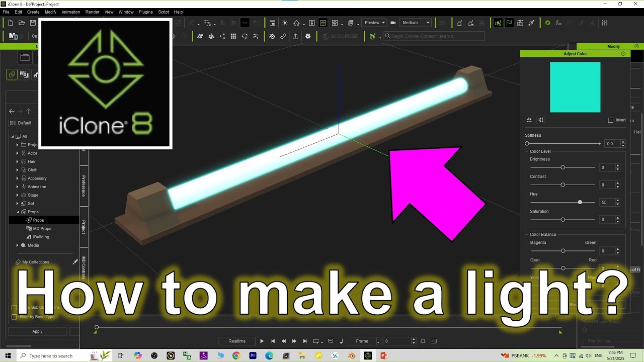Switch to the Preference side tab
Viewport: 644px width, 362px height.
[x=84, y=186]
